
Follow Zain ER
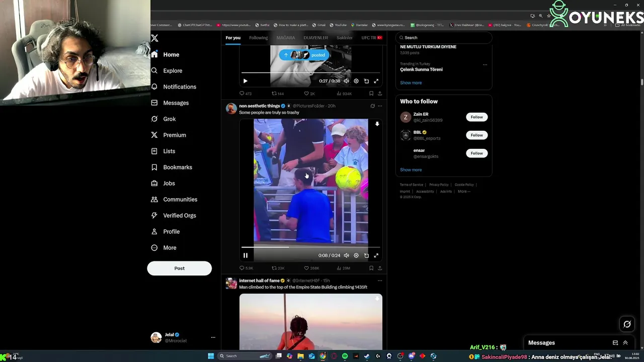(476, 117)
